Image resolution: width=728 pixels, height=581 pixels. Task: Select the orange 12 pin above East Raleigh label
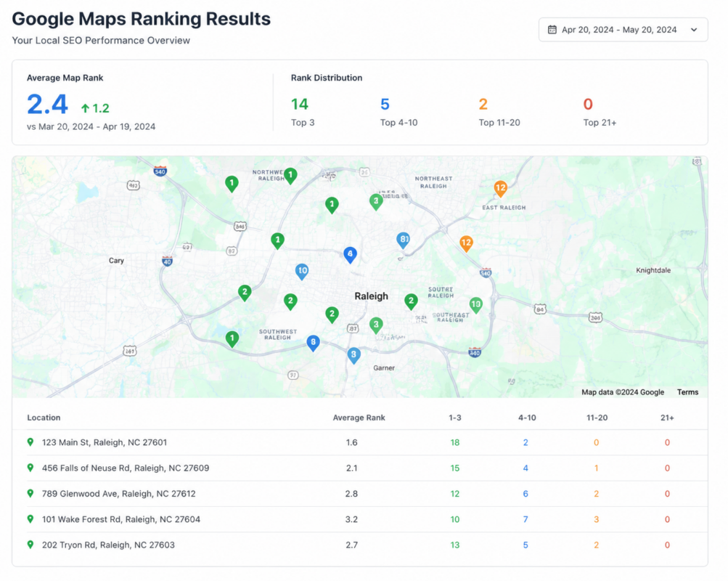[500, 189]
